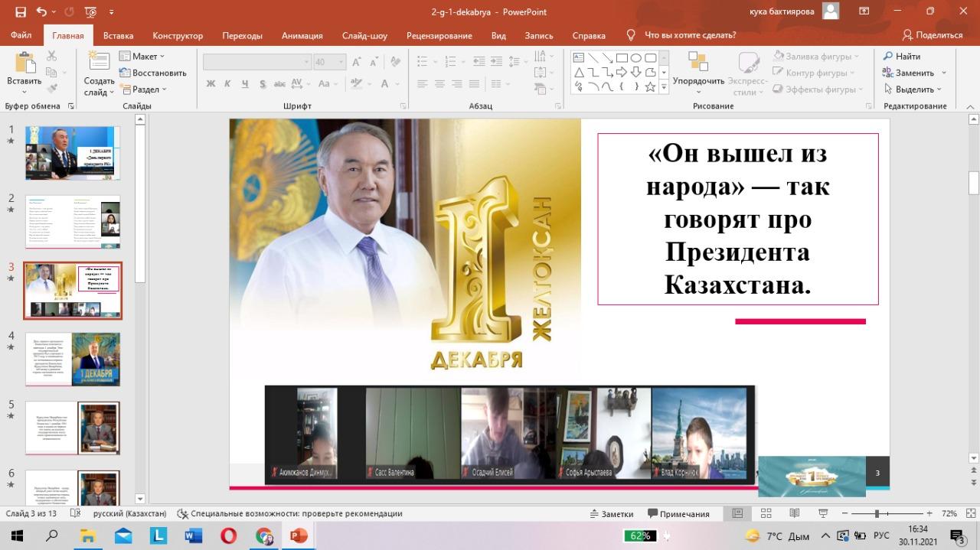The height and width of the screenshot is (550, 980).
Task: Toggle the Примечания comments pane
Action: 678,514
